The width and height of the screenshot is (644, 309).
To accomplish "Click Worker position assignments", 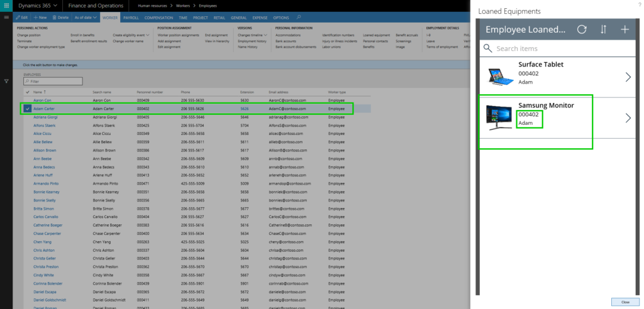I will point(178,35).
